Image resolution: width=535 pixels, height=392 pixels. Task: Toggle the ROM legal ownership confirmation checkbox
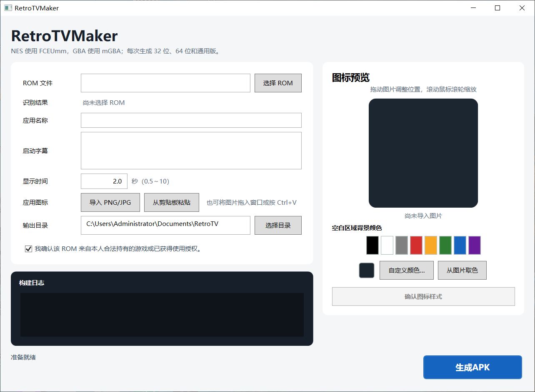tap(29, 249)
